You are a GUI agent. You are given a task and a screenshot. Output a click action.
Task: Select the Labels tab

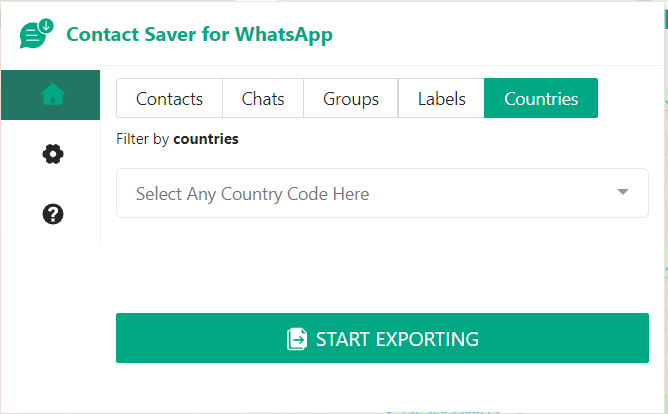coord(441,99)
